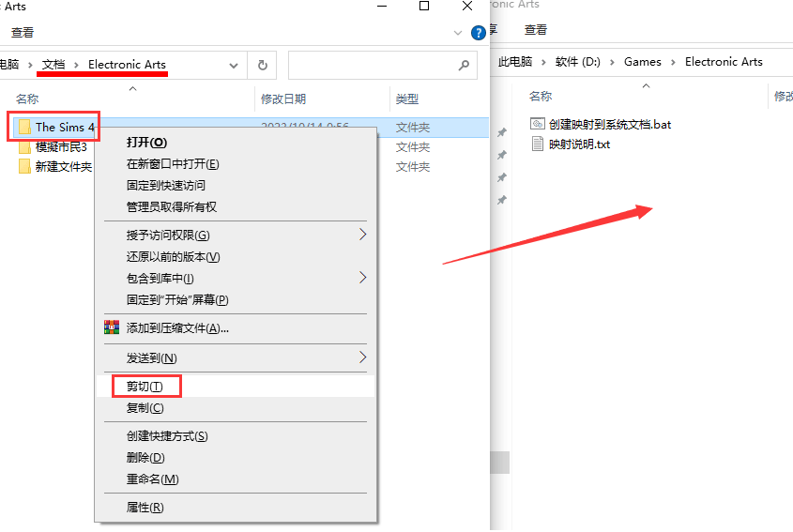The height and width of the screenshot is (532, 793).
Task: Click the refresh button beside address bar
Action: 263,65
